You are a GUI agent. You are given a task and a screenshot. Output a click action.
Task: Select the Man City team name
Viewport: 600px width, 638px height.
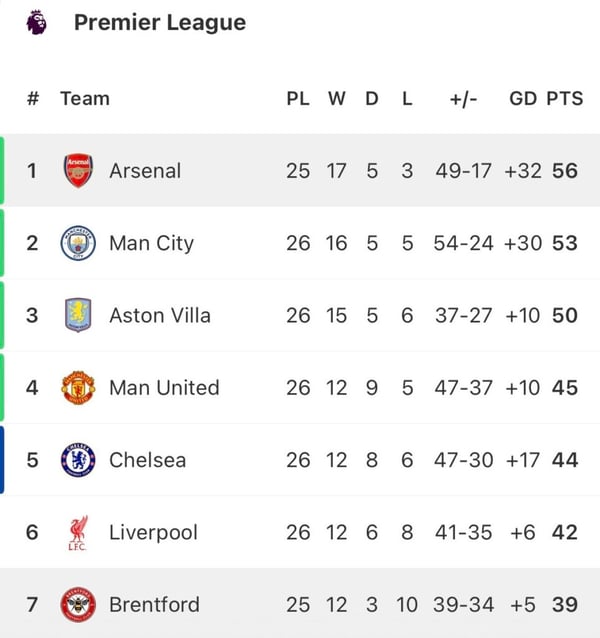pos(151,243)
